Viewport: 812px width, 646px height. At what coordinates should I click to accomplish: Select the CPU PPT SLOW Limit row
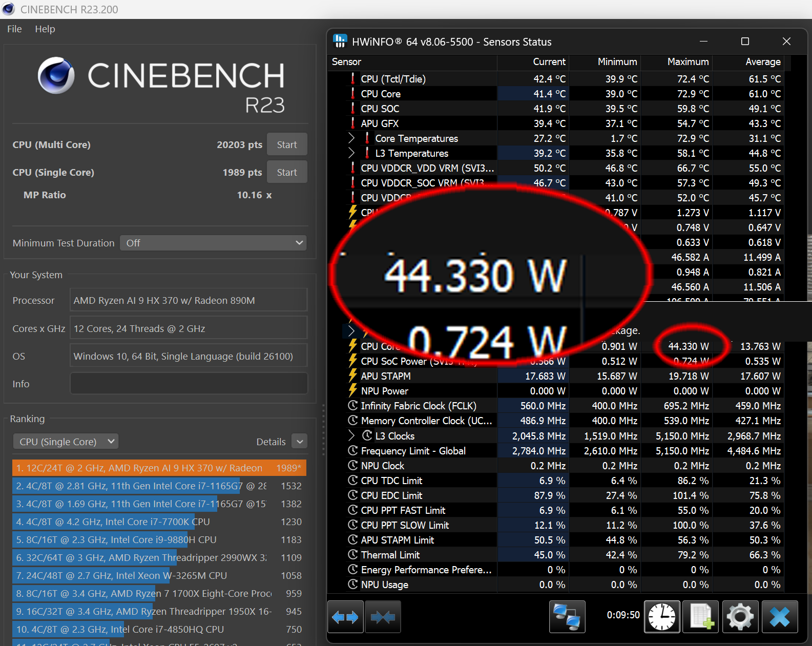coord(556,525)
